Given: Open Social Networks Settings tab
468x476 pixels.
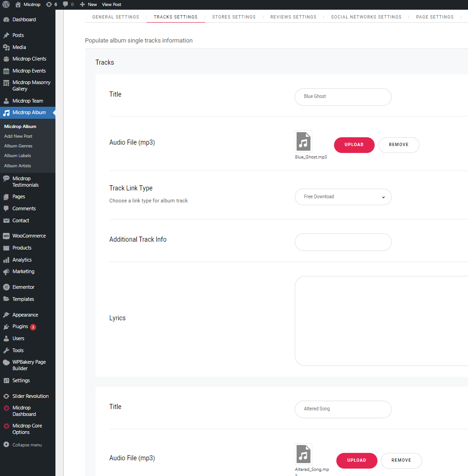Looking at the screenshot, I should point(366,17).
